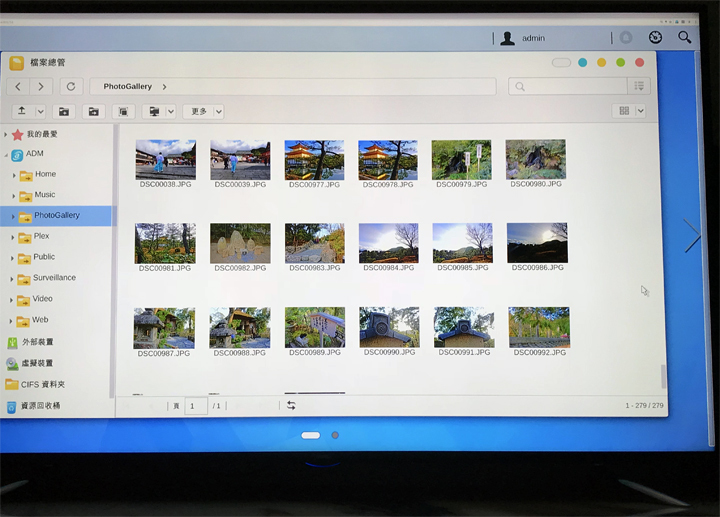Go forward with the right arrow button
The image size is (720, 517).
(41, 86)
